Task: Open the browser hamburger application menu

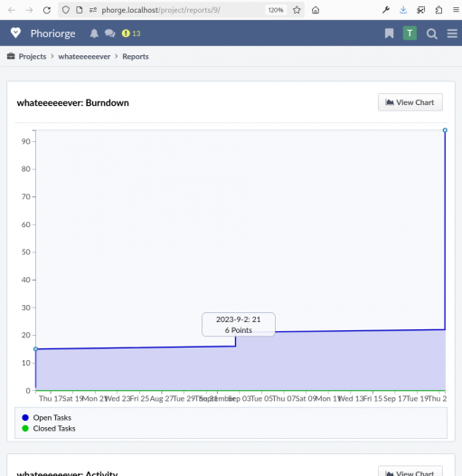Action: click(x=456, y=10)
